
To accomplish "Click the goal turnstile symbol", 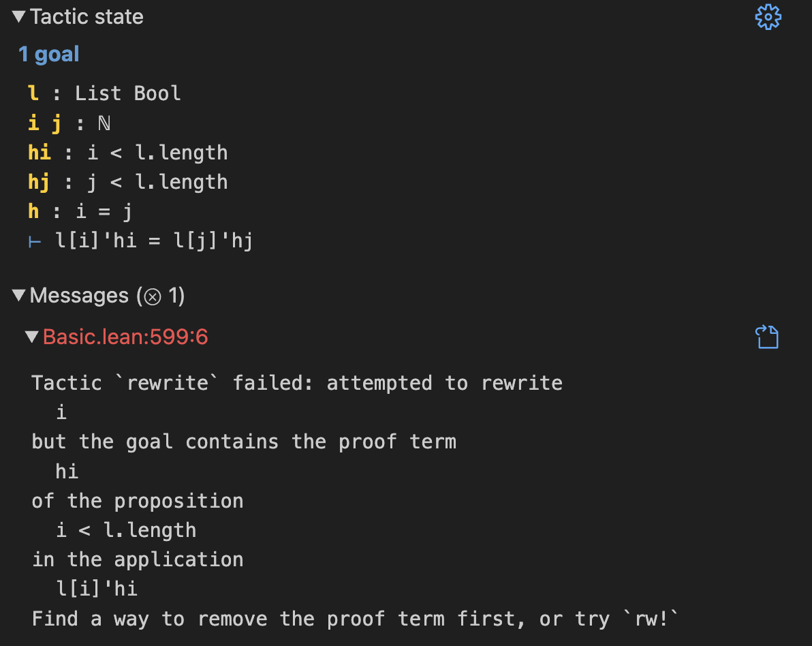I will 34,241.
